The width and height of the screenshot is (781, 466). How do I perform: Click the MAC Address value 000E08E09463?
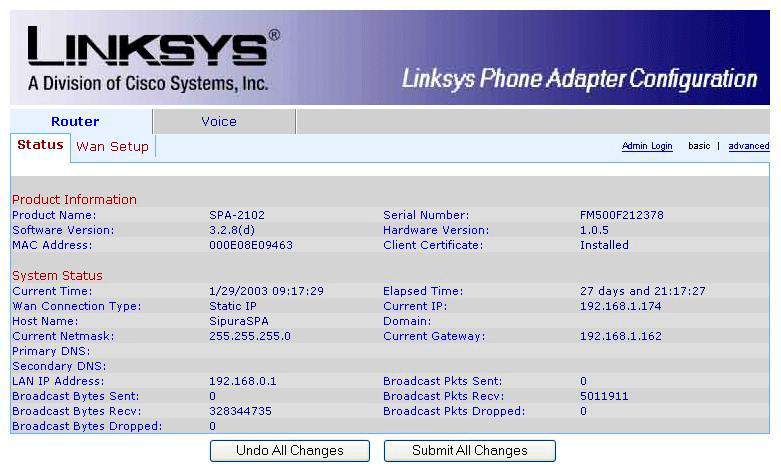251,245
